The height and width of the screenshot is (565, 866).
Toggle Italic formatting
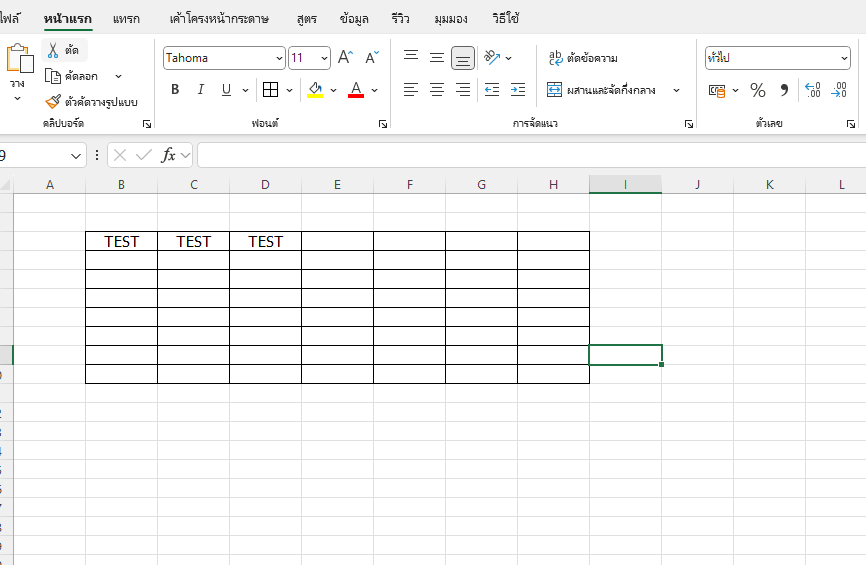[200, 89]
